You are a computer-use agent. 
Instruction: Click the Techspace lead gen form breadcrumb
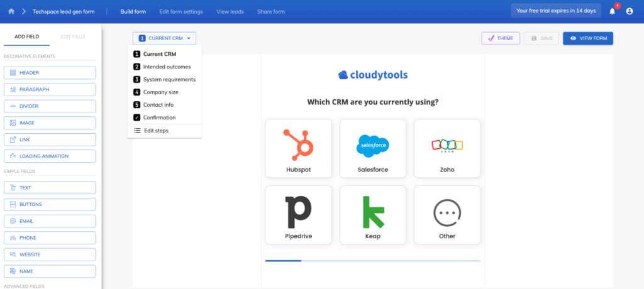tap(64, 11)
